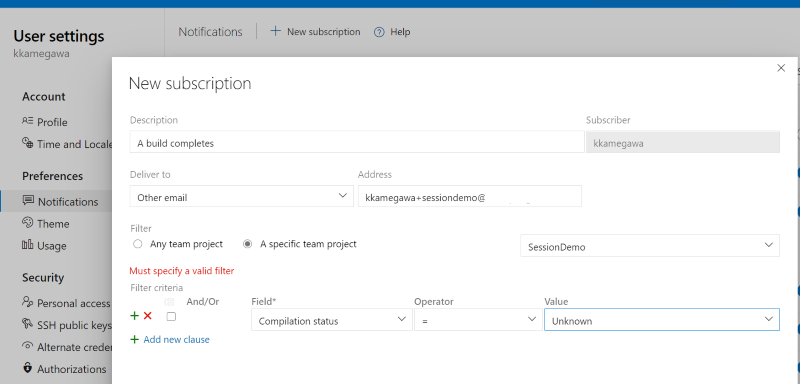Viewport: 800px width, 384px height.
Task: Select A specific team project radio button
Action: tap(247, 244)
